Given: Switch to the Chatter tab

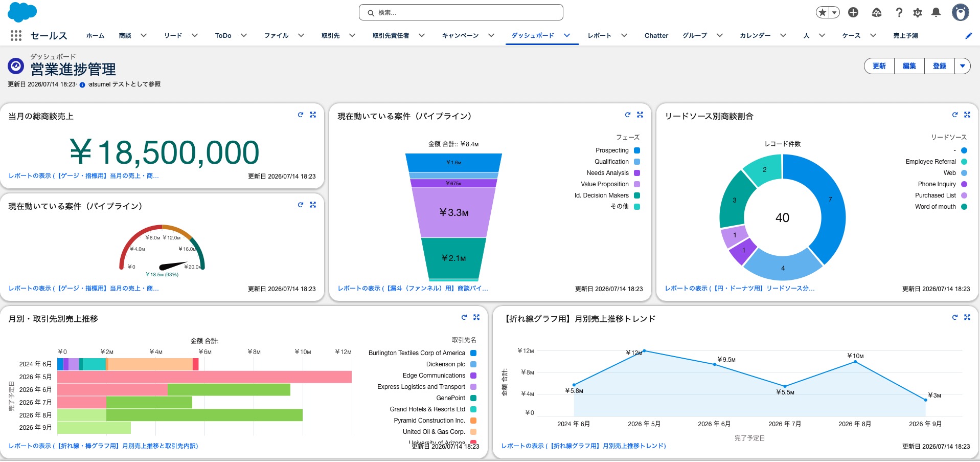Looking at the screenshot, I should click(x=656, y=35).
